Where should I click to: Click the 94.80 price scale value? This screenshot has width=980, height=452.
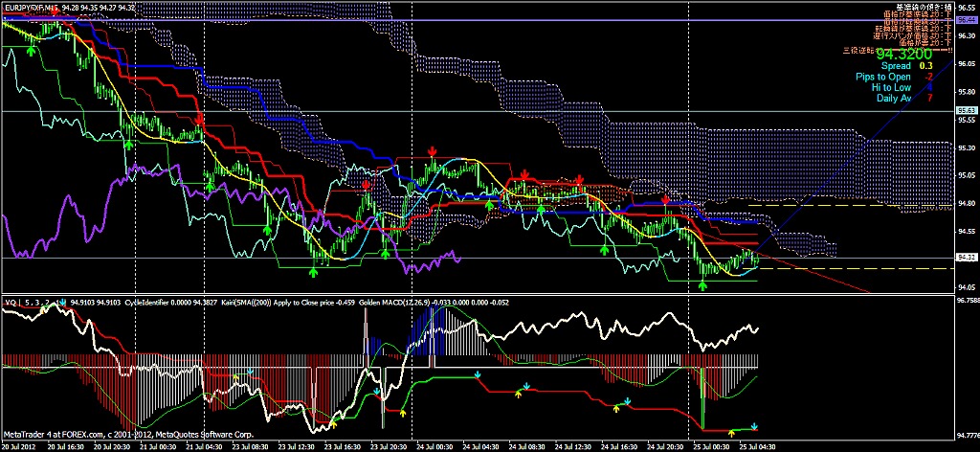click(x=967, y=203)
